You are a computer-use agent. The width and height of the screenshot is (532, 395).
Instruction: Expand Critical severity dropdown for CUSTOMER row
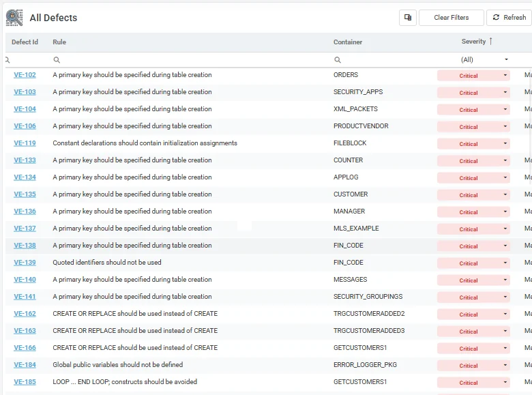pyautogui.click(x=505, y=194)
